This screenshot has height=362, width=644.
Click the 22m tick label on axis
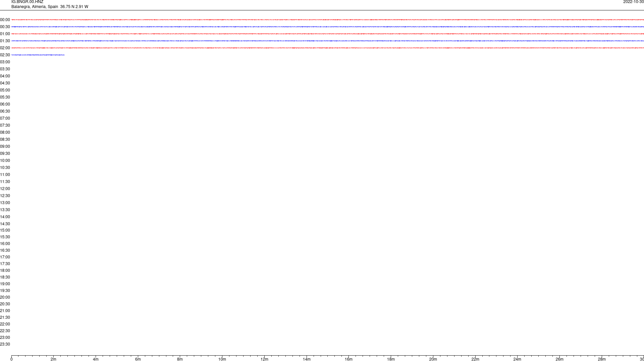point(475,359)
